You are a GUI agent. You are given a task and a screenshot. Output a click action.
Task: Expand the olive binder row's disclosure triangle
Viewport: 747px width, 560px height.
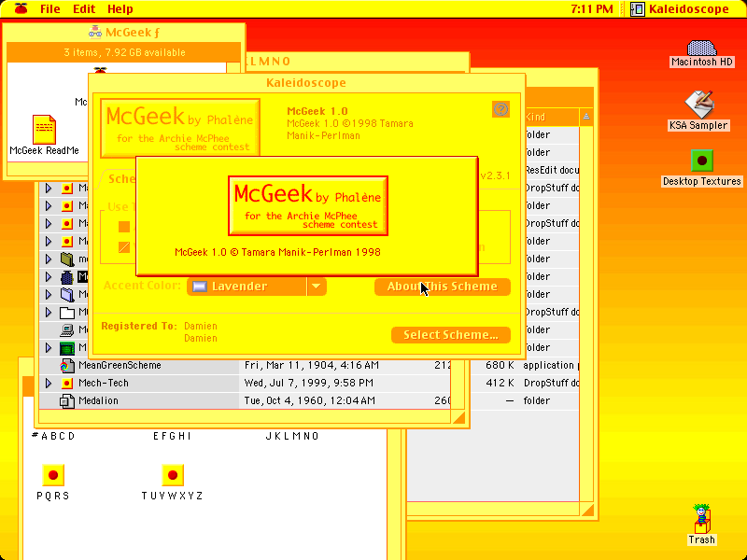[49, 259]
